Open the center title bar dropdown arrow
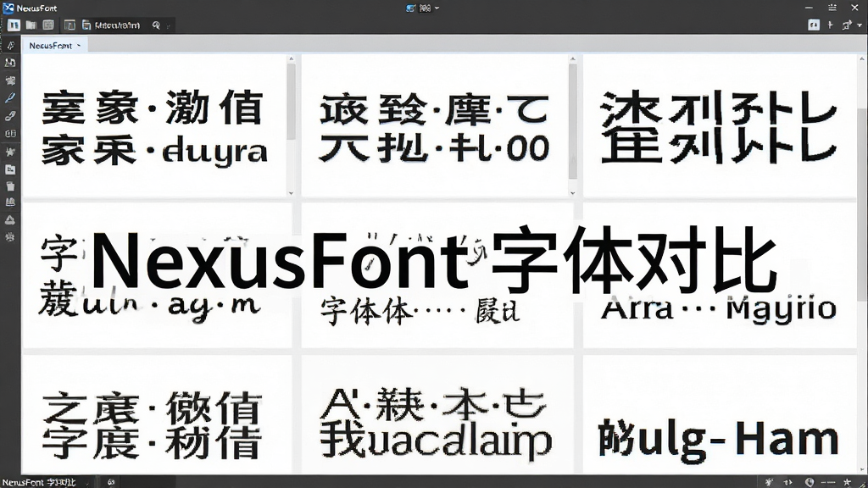The height and width of the screenshot is (488, 868). point(437,8)
